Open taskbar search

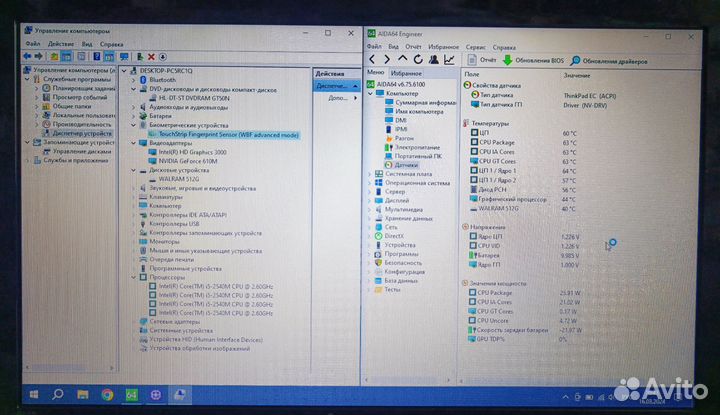click(58, 394)
